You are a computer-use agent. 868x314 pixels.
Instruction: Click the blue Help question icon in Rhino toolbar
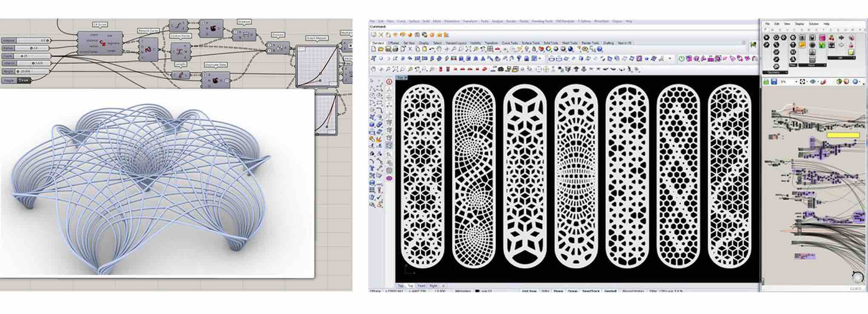600,49
